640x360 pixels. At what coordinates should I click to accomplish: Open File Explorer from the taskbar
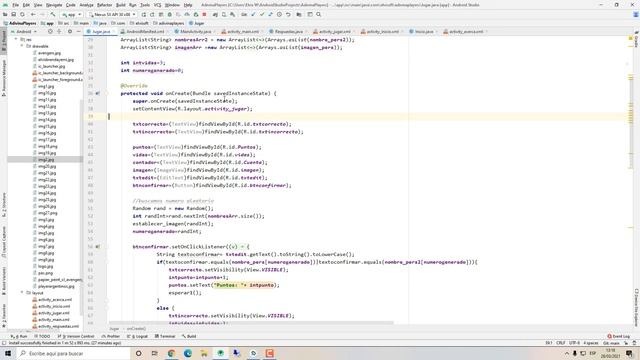[x=204, y=353]
